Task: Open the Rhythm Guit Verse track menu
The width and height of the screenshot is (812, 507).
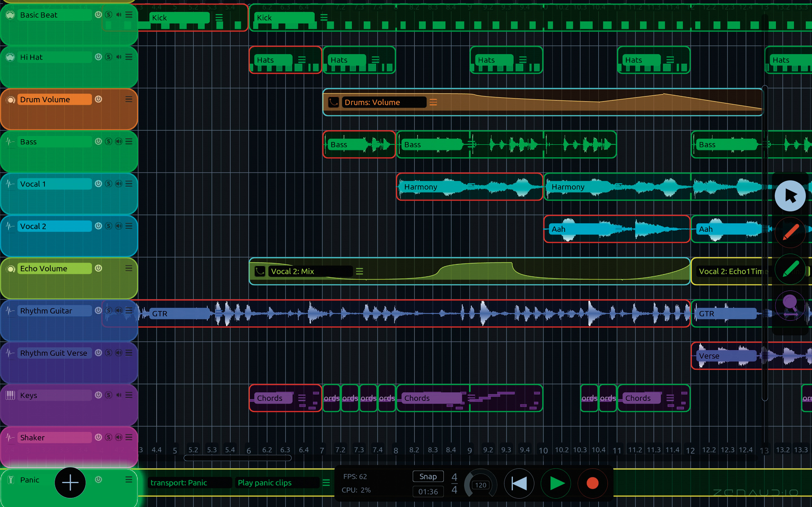Action: 129,353
